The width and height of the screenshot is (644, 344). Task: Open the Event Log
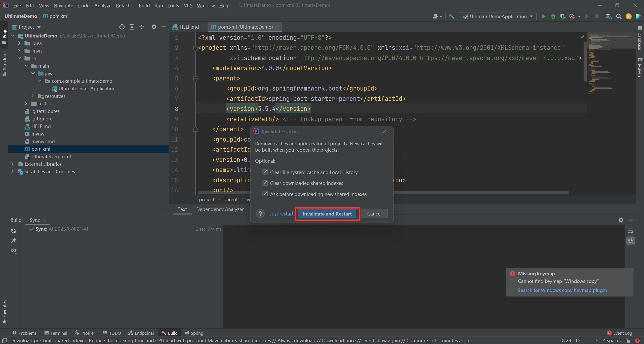pyautogui.click(x=619, y=333)
